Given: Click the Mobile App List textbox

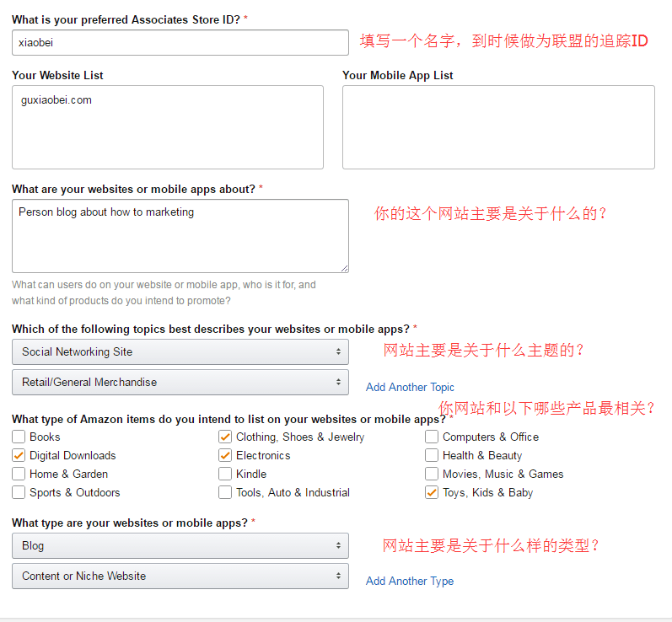Looking at the screenshot, I should pos(498,126).
